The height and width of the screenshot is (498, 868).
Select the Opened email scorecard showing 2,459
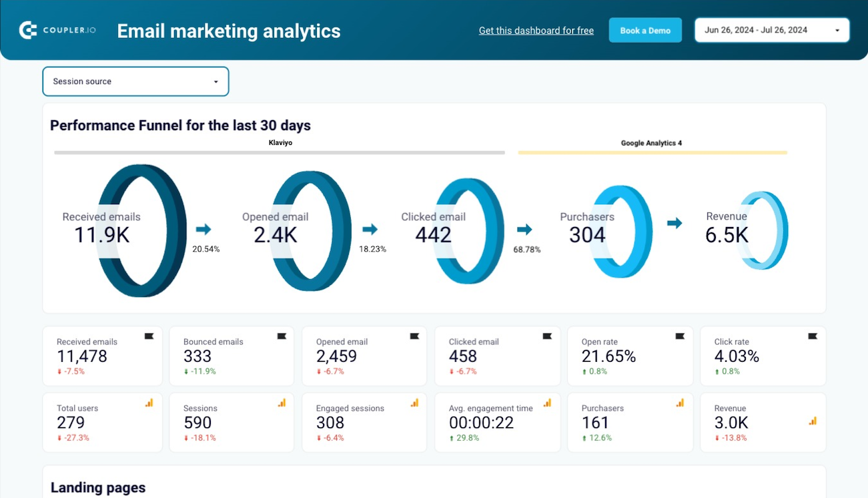(x=364, y=356)
